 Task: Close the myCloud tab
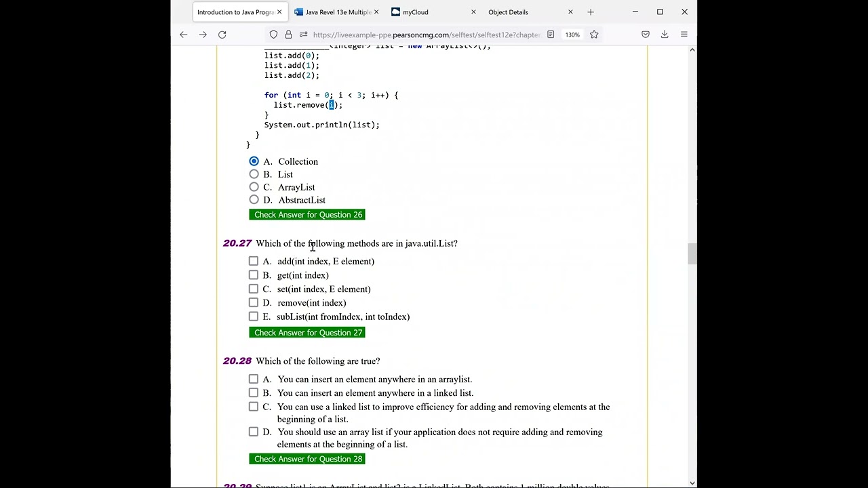[473, 12]
